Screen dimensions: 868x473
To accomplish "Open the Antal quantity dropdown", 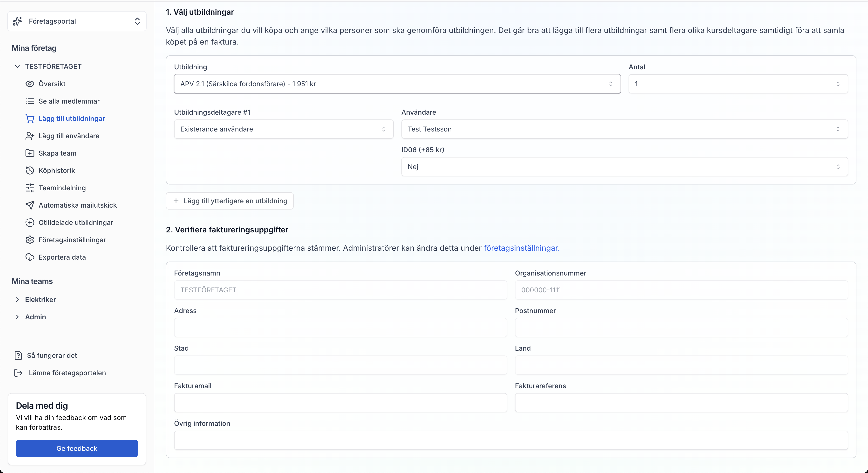I will [738, 84].
